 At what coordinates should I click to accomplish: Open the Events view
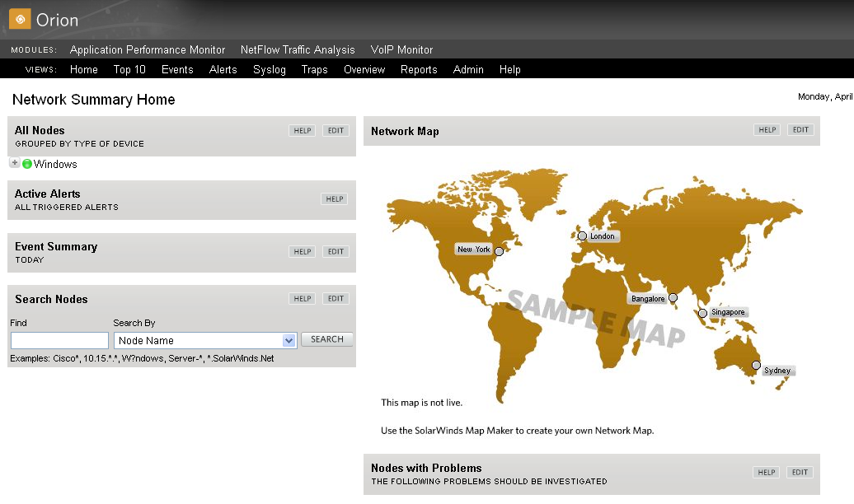(x=177, y=70)
